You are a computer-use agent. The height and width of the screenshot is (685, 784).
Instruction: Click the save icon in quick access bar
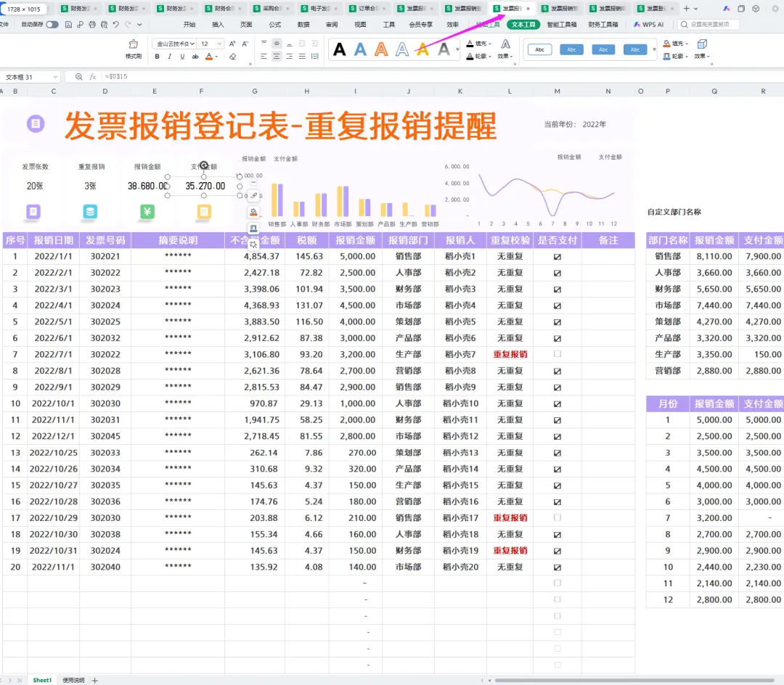click(x=68, y=24)
